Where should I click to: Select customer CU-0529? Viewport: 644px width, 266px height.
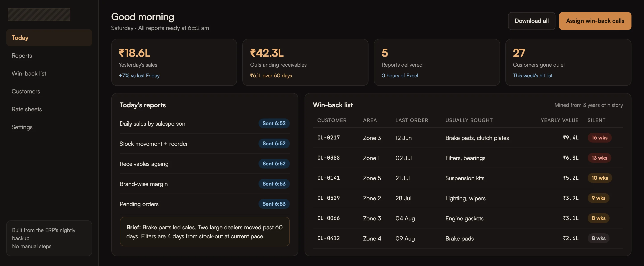(468, 198)
